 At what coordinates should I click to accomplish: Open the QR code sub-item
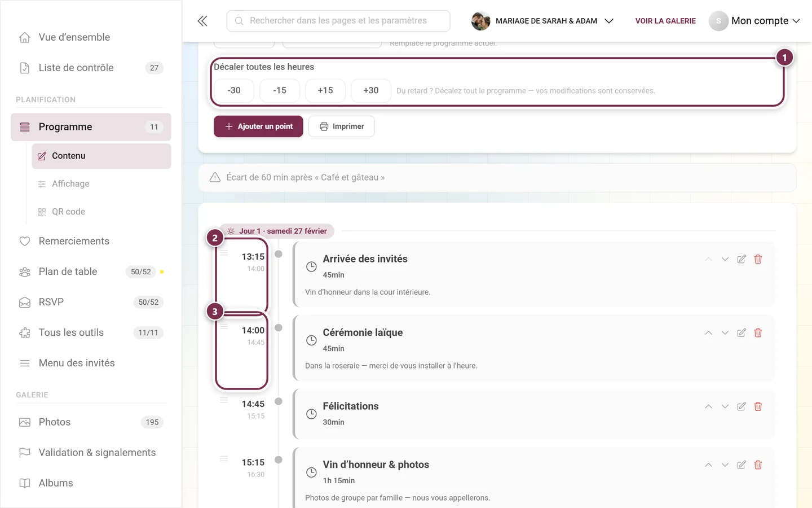[x=101, y=212]
